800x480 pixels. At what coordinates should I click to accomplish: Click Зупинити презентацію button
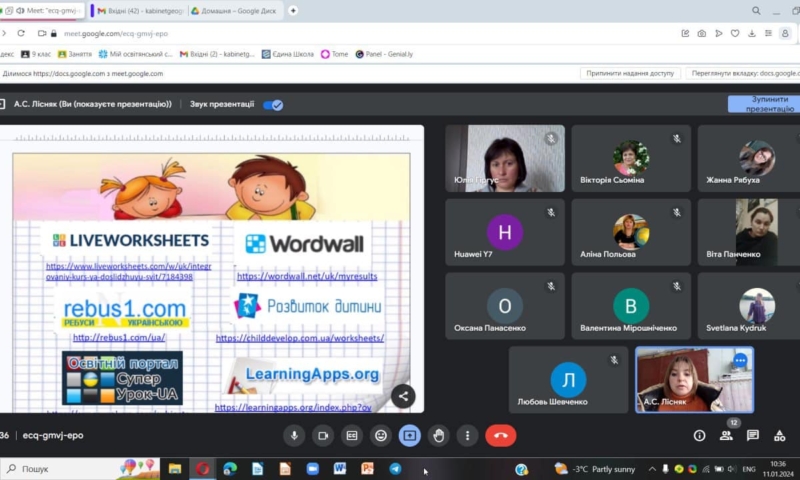[x=764, y=104]
